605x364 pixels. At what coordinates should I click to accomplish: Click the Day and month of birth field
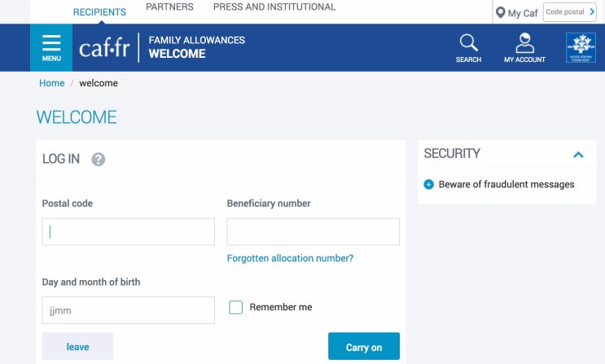(128, 310)
